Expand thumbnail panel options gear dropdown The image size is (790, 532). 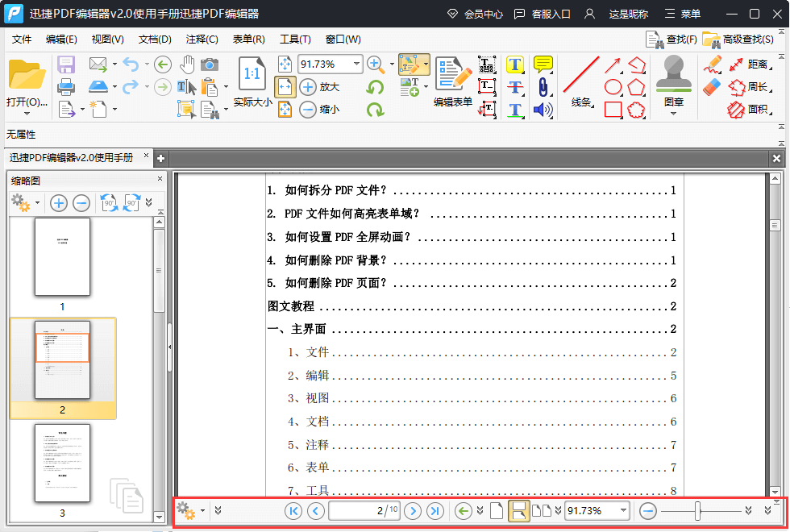click(37, 203)
